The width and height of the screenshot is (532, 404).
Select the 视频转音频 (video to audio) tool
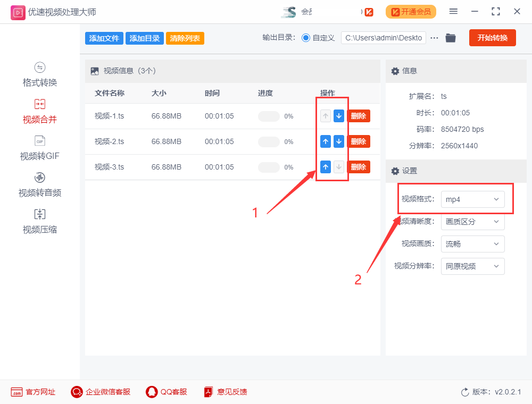coord(39,185)
